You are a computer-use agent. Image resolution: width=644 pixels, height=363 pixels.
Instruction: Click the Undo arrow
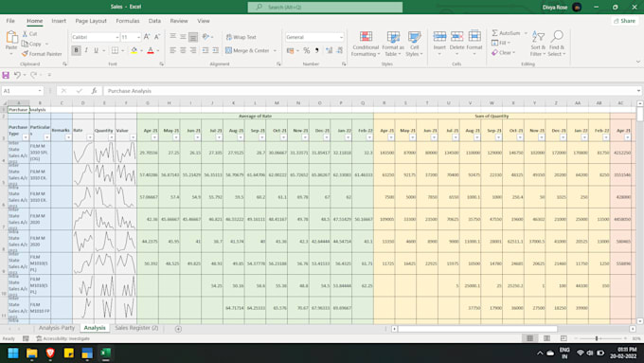pos(17,75)
